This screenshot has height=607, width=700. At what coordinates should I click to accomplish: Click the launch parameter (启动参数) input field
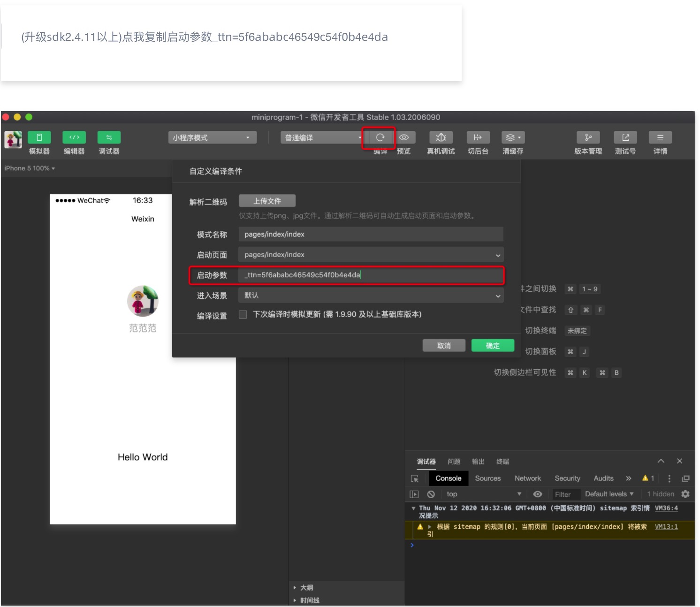pyautogui.click(x=371, y=275)
